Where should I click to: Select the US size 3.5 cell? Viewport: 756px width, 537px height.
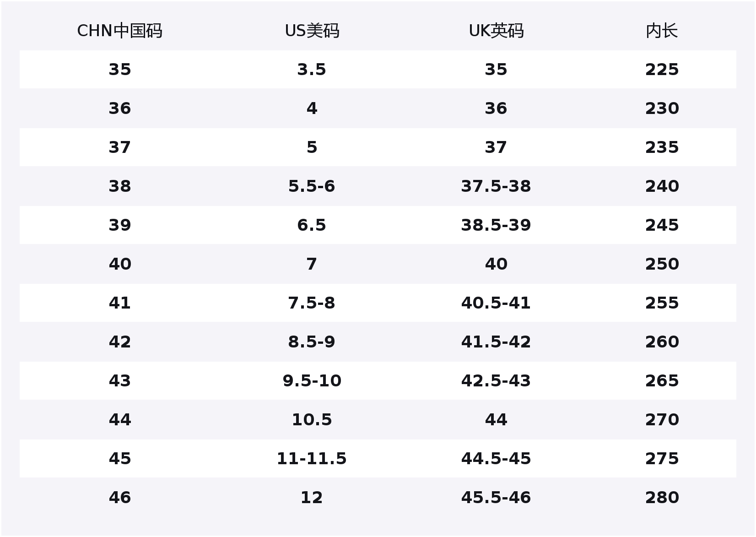(312, 70)
